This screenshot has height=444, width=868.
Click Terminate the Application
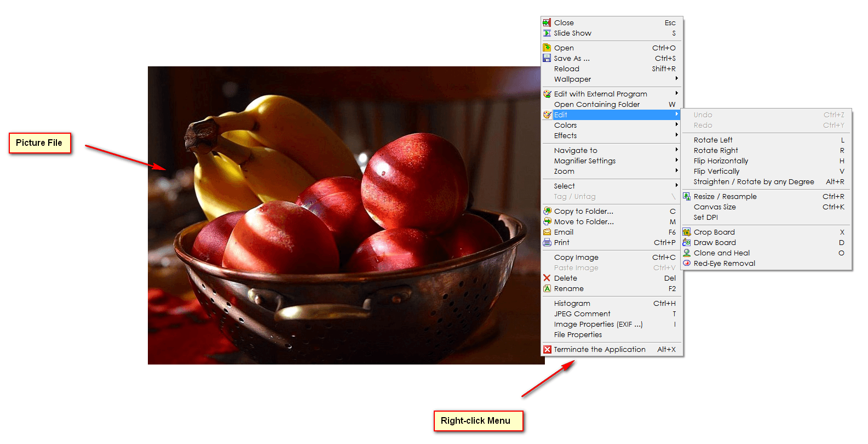coord(600,349)
